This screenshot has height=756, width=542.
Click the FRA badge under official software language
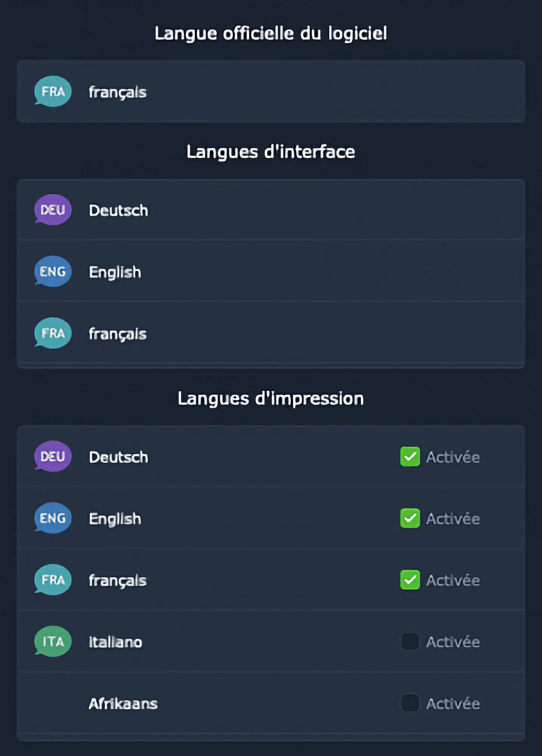point(53,91)
